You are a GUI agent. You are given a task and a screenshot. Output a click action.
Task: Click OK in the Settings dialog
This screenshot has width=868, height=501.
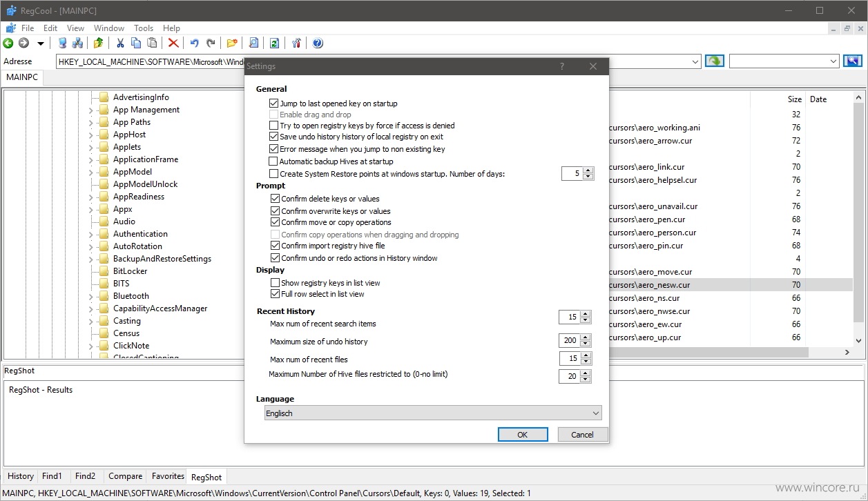pyautogui.click(x=523, y=434)
